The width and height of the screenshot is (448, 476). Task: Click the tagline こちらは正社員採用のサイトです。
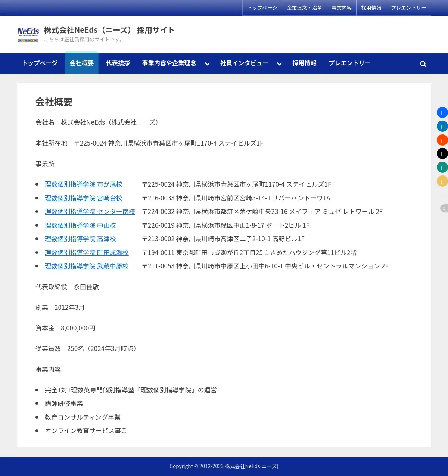[84, 40]
